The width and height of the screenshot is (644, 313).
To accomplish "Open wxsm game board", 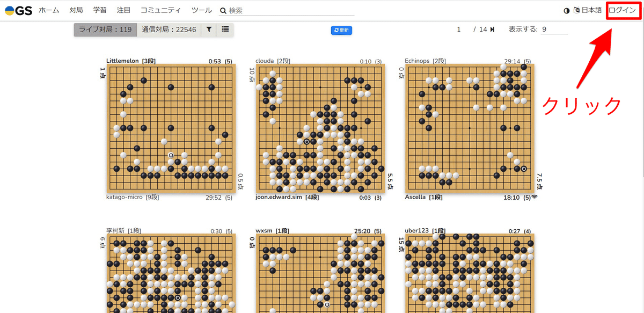I will pos(320,273).
